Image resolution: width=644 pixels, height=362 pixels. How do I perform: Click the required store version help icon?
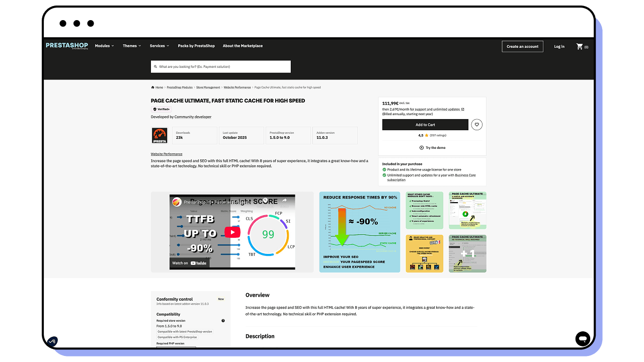point(223,321)
